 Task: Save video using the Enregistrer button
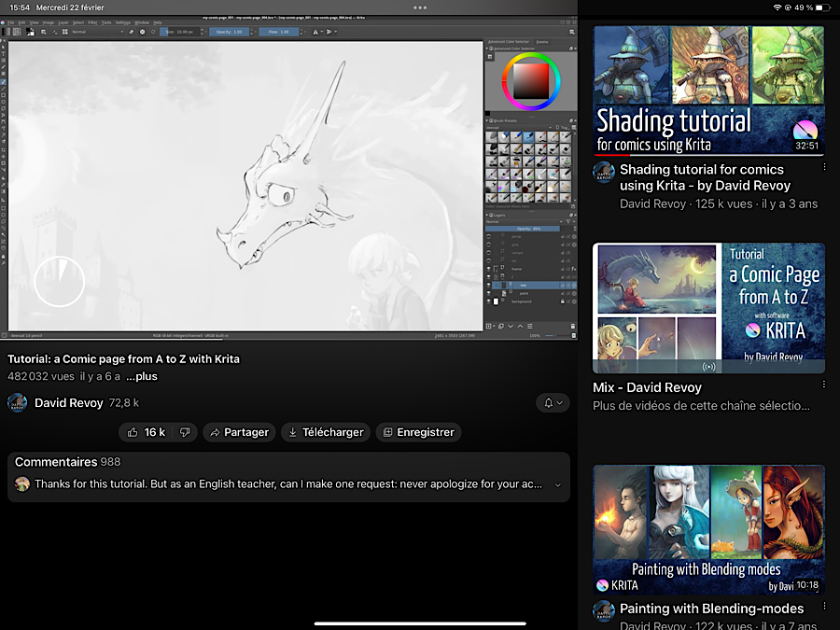click(418, 432)
